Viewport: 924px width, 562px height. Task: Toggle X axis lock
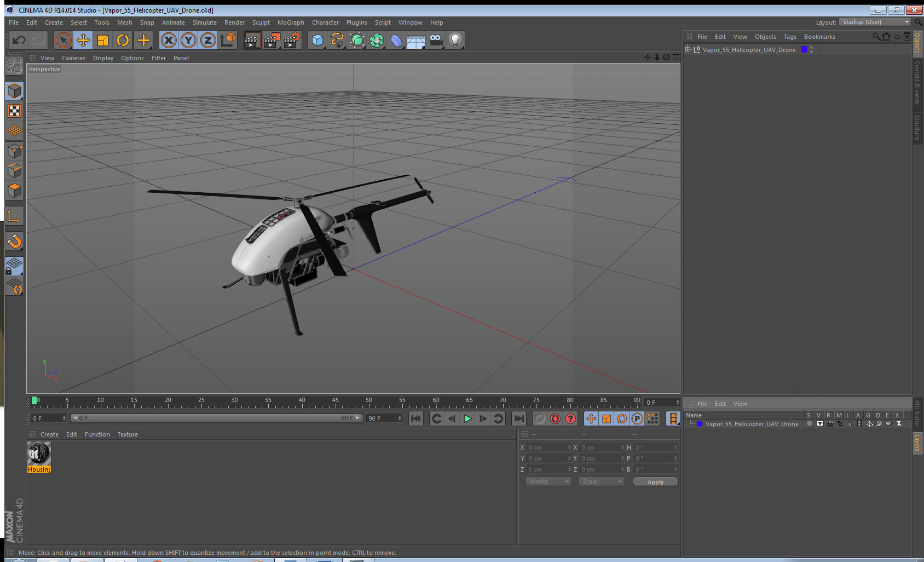(x=169, y=40)
